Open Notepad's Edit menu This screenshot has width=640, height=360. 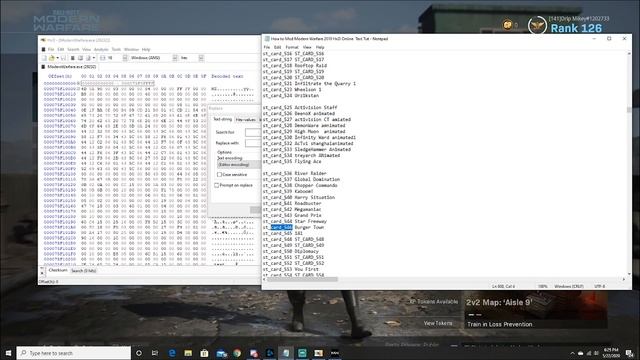click(278, 47)
